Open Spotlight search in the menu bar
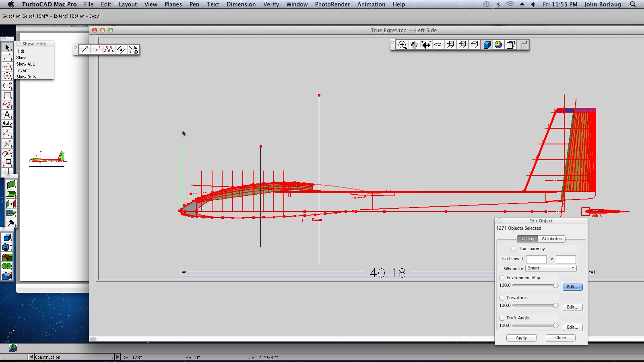The width and height of the screenshot is (644, 362). 633,4
